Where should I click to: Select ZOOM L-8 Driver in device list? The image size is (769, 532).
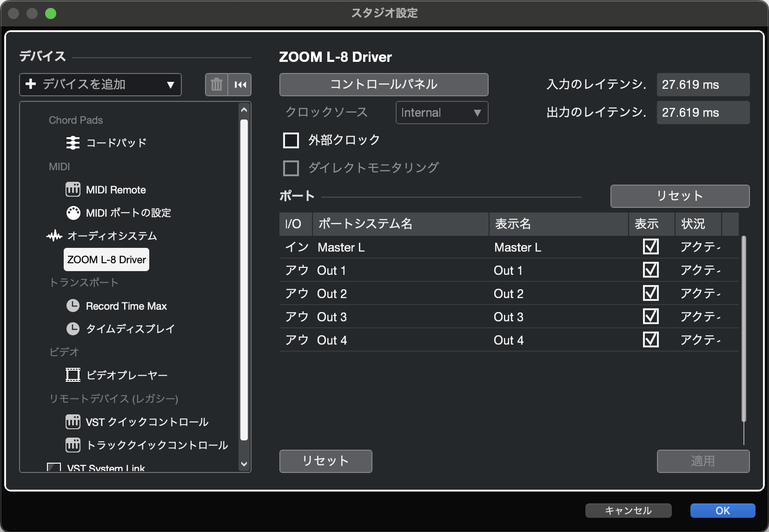(106, 259)
